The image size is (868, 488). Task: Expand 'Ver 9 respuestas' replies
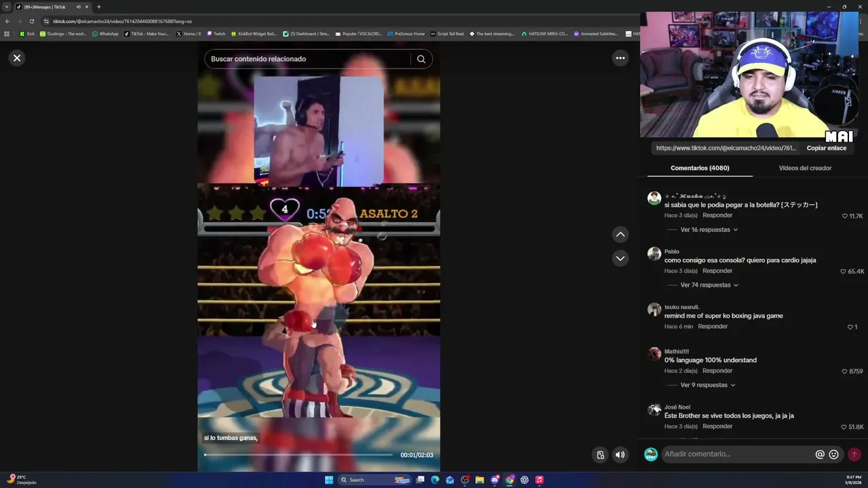coord(707,385)
